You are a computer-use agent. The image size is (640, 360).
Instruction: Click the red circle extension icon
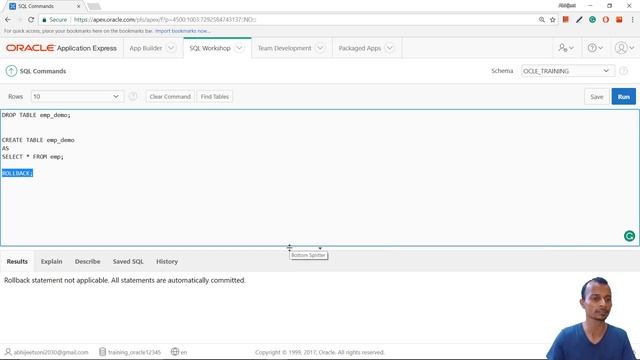pos(606,20)
